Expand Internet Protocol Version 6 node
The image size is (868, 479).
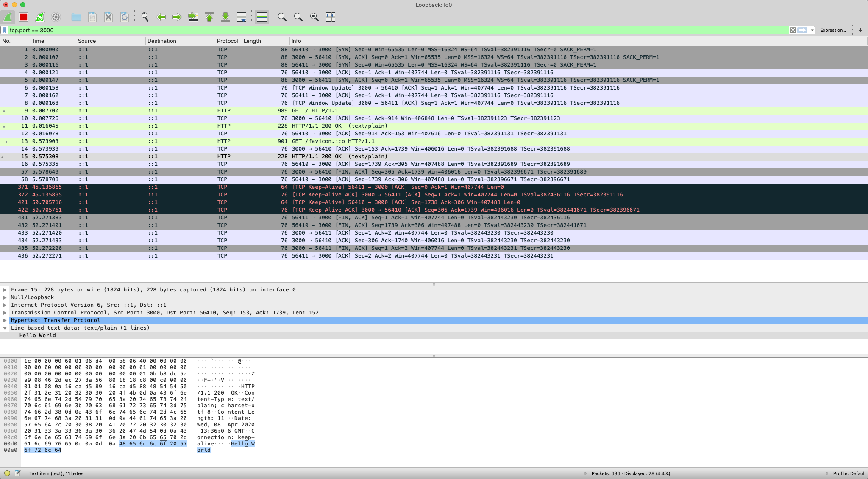(x=5, y=305)
